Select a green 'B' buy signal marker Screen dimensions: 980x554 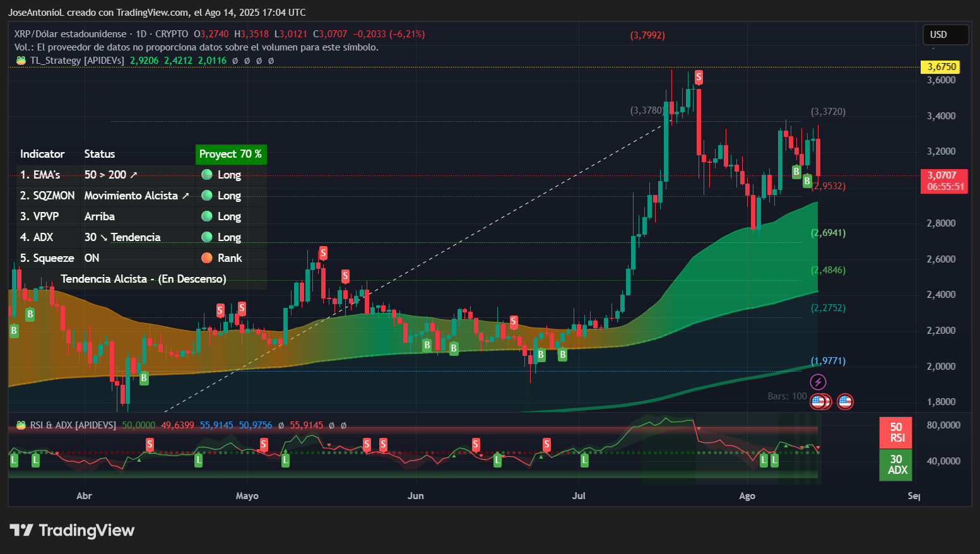coord(796,170)
